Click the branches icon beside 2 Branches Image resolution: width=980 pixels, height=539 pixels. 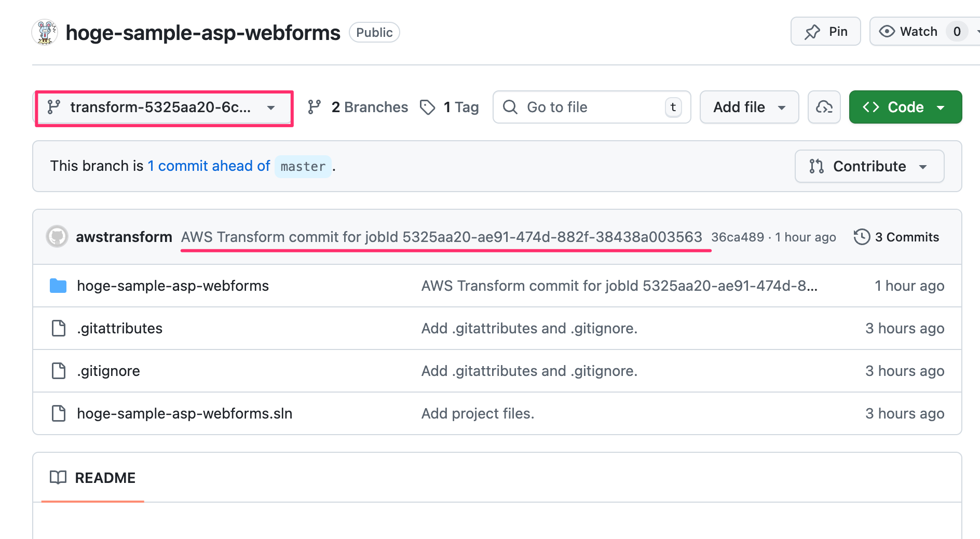[x=315, y=107]
